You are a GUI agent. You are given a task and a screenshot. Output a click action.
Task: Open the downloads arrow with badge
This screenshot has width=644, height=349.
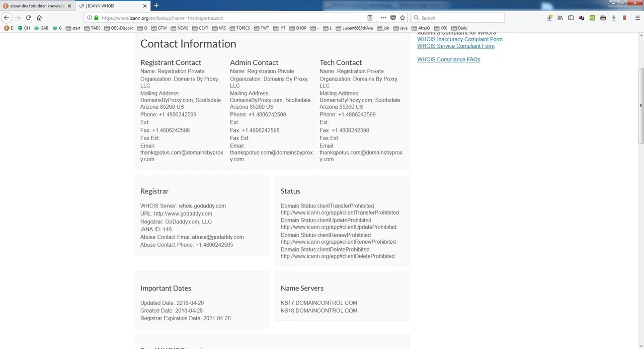(x=549, y=18)
